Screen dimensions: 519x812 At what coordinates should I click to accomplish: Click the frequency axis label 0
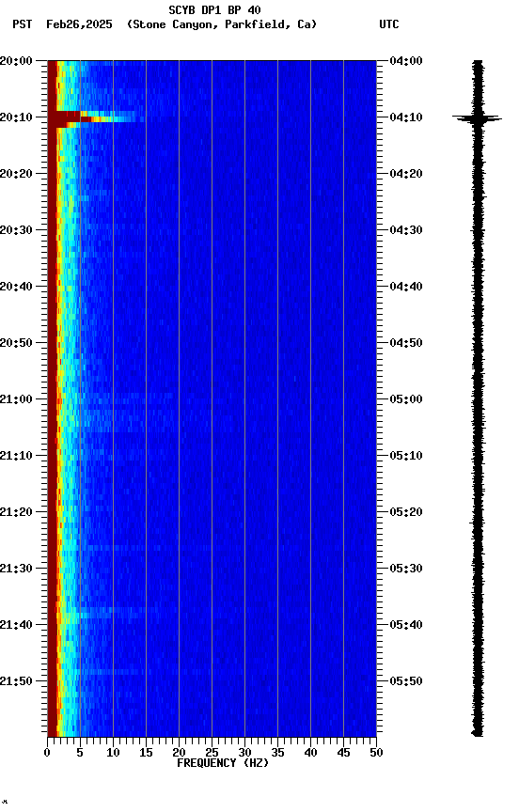[47, 753]
